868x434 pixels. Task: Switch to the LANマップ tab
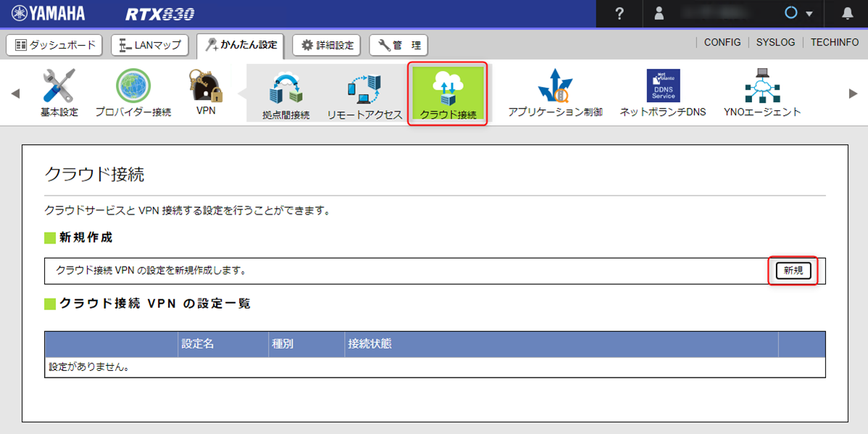pyautogui.click(x=150, y=45)
